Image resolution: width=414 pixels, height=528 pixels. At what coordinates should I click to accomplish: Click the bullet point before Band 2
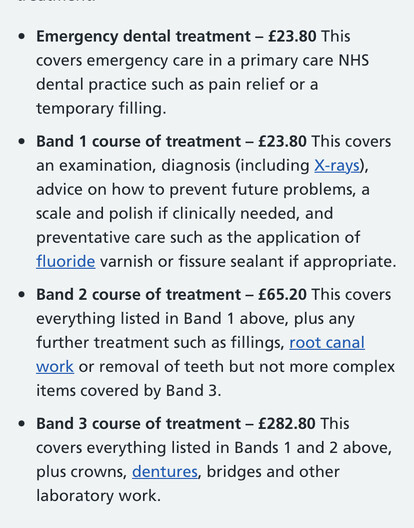(22, 295)
